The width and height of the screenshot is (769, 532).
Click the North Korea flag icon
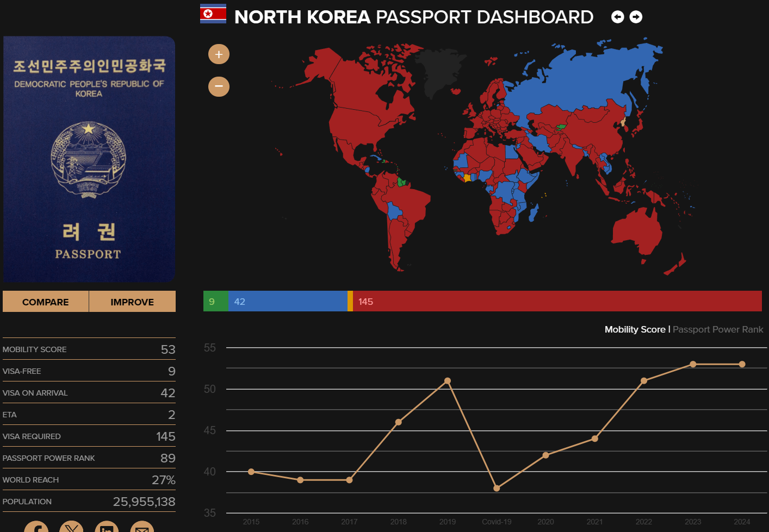(x=213, y=15)
